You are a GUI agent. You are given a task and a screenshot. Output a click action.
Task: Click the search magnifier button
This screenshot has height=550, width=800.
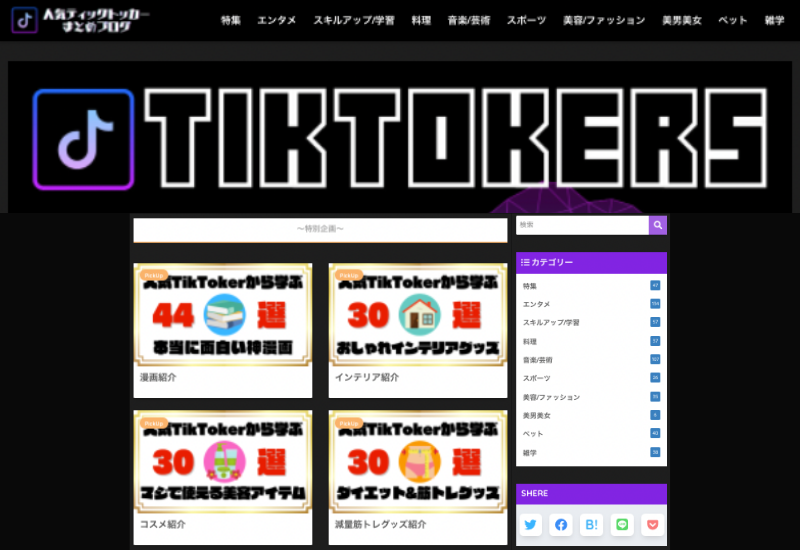click(658, 225)
